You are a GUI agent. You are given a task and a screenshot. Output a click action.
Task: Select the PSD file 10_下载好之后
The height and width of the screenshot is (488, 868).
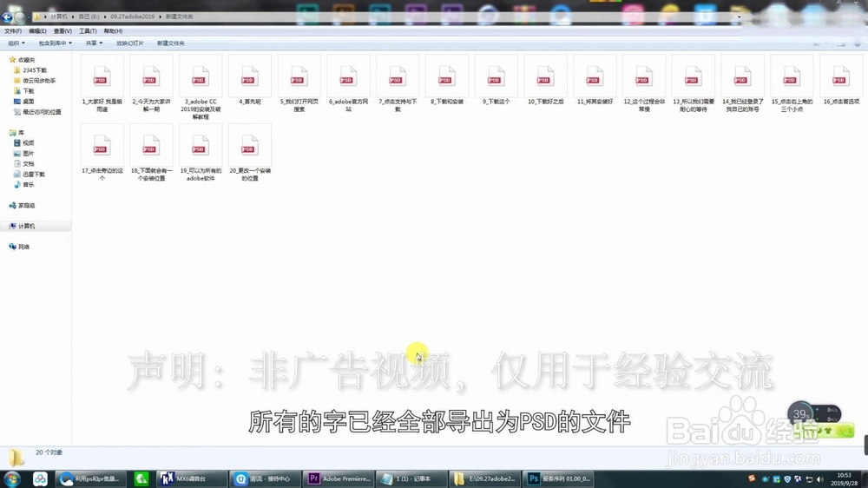[545, 80]
